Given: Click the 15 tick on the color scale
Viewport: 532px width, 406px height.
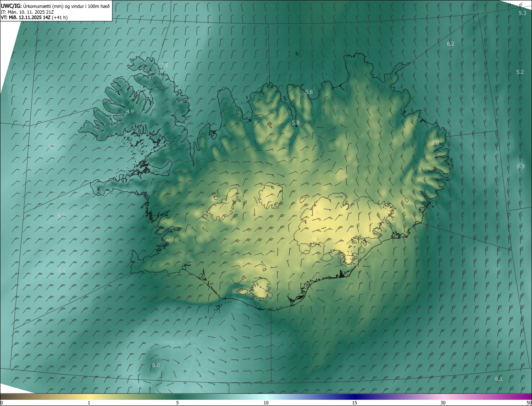Looking at the screenshot, I should tap(355, 403).
